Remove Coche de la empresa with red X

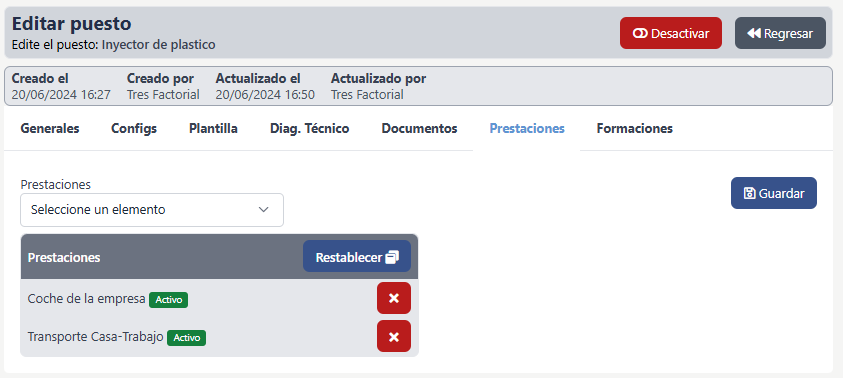point(394,298)
